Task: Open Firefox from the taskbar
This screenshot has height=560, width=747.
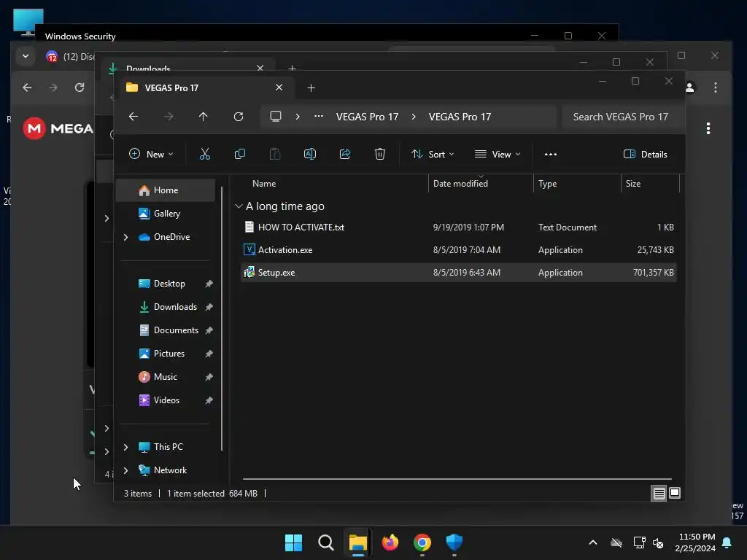Action: pos(390,542)
